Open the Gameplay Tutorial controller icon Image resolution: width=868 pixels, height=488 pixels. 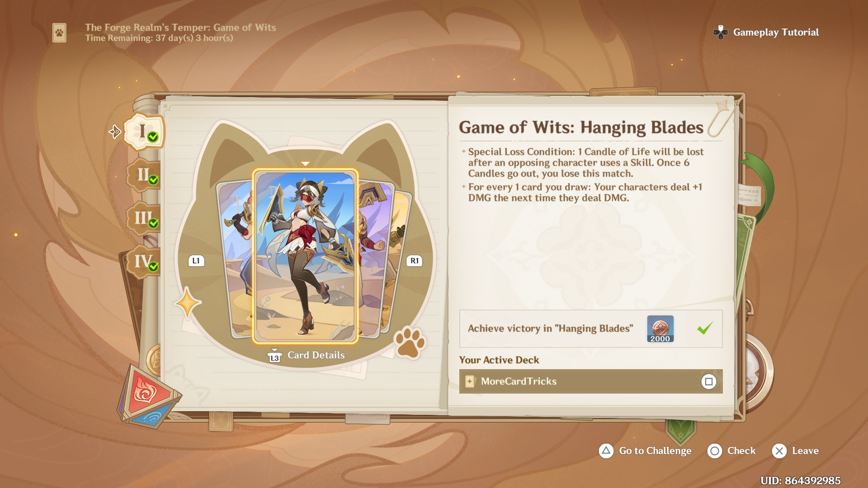click(720, 32)
